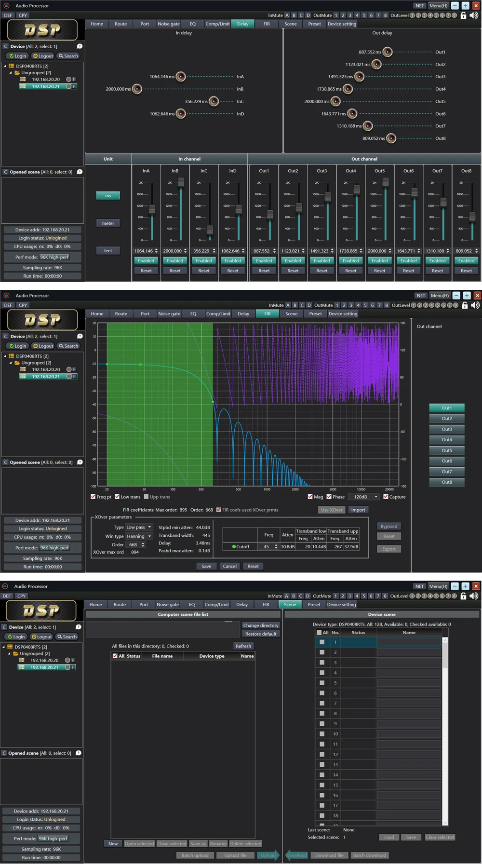Click the Out3 delay knob at 1491.323 ms
Screen dimensions: 482x868
[359, 77]
